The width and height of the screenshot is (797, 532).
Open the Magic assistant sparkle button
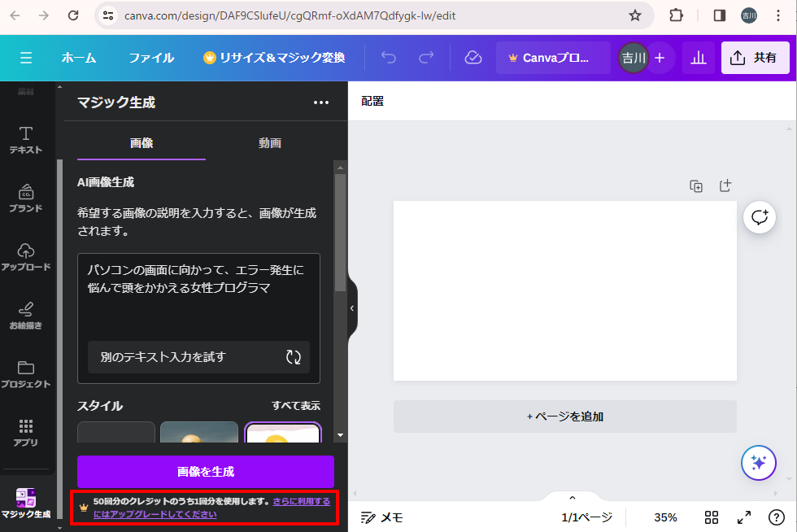tap(759, 463)
